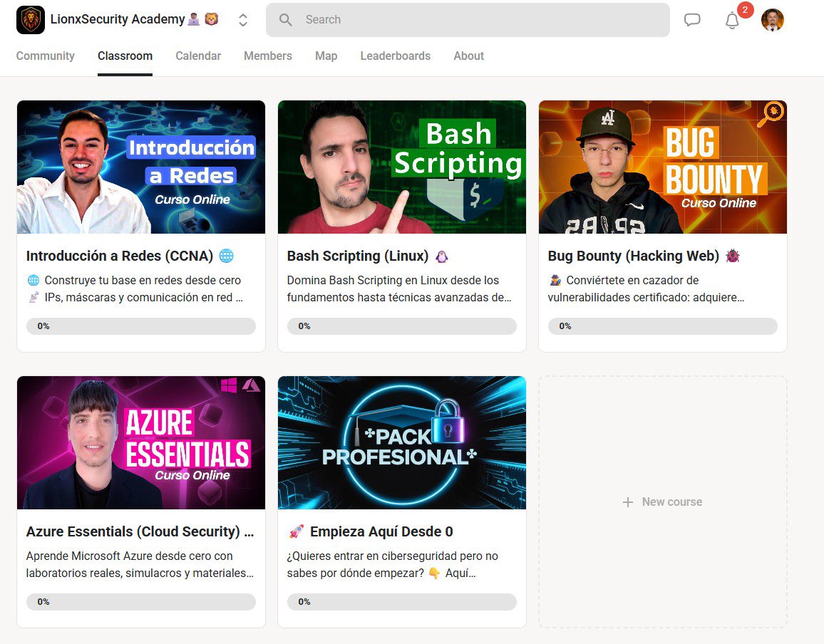Open the Pack Profesional course thumbnail
The image size is (824, 644).
(x=402, y=443)
